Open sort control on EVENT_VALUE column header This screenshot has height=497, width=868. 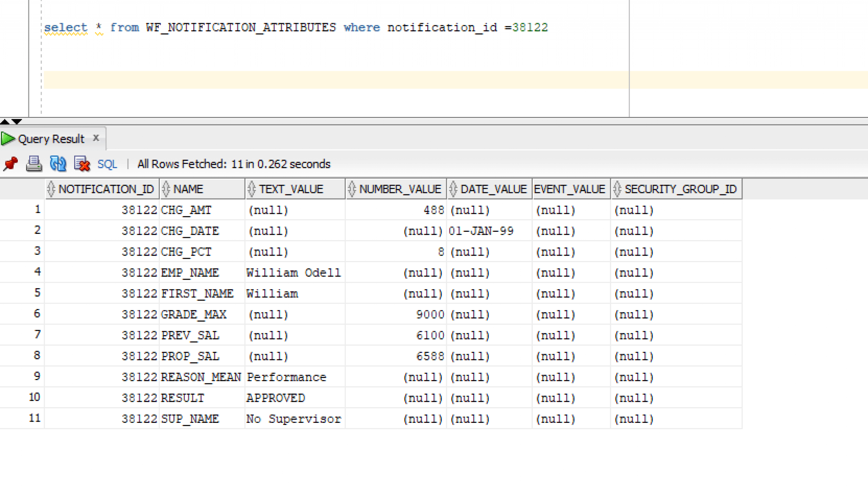(571, 189)
